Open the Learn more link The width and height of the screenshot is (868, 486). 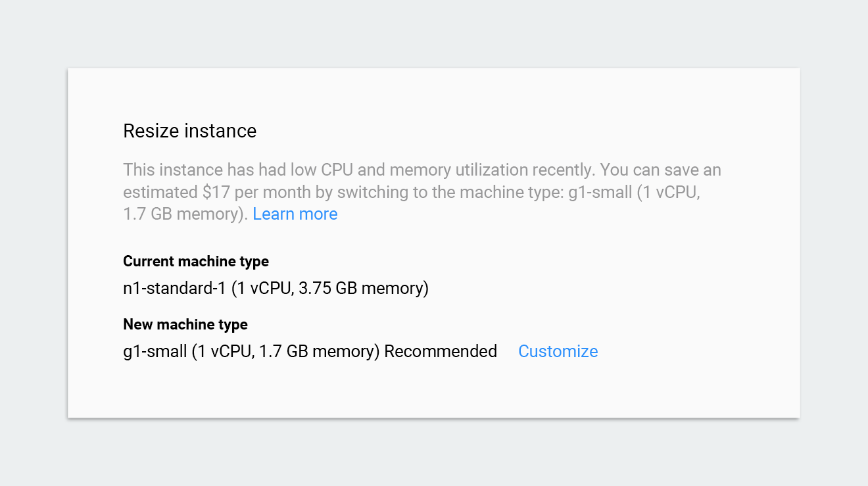(295, 214)
